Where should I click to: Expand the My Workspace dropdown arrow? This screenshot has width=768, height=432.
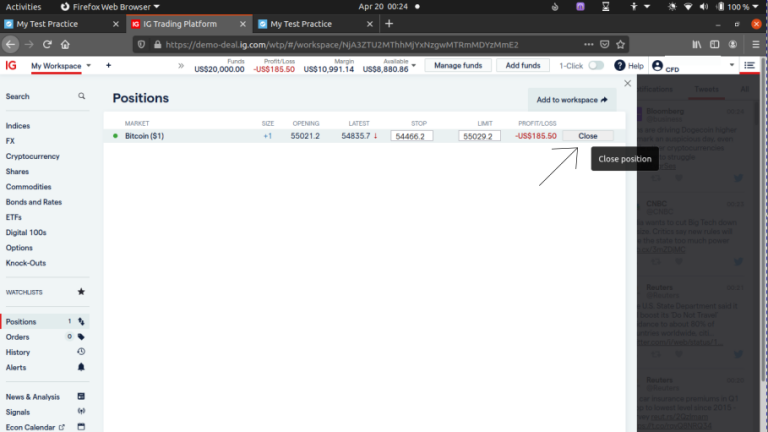coord(89,65)
